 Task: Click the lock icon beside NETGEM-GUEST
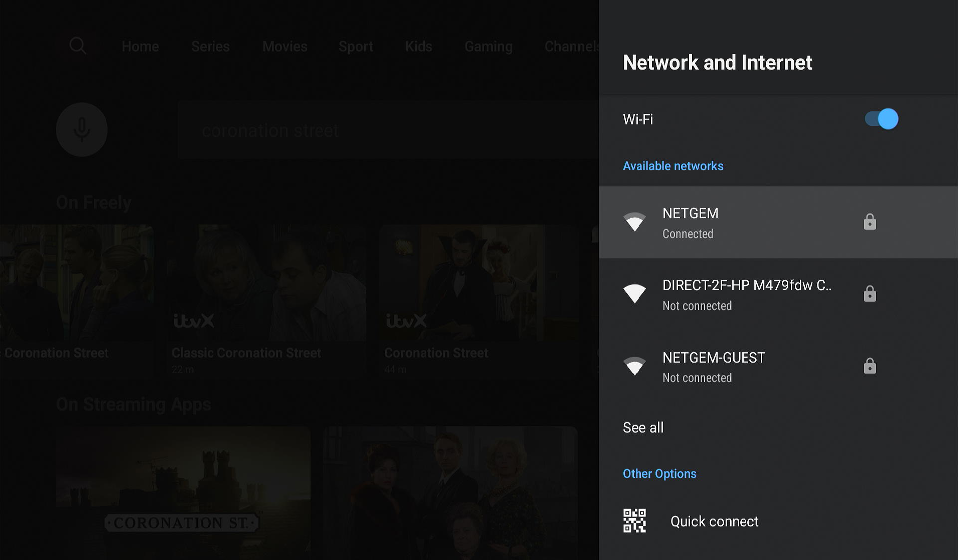click(869, 366)
